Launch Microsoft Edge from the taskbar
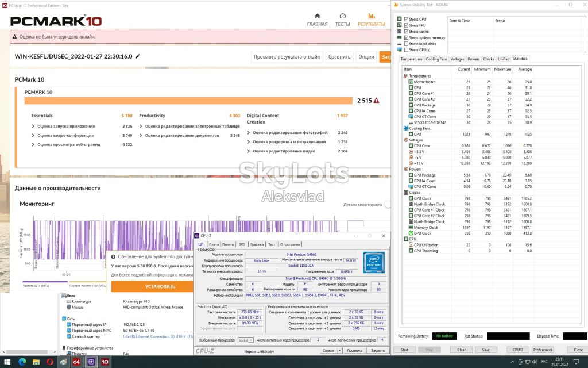This screenshot has height=368, width=588. (22, 362)
